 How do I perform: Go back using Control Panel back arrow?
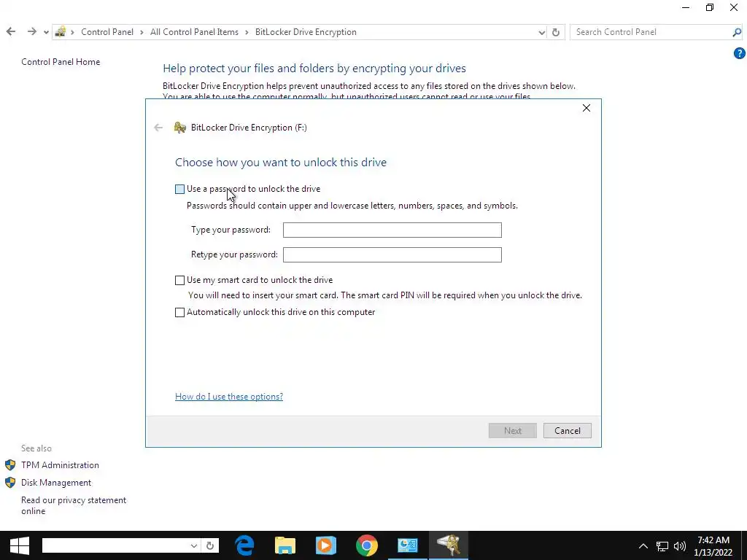pyautogui.click(x=11, y=32)
